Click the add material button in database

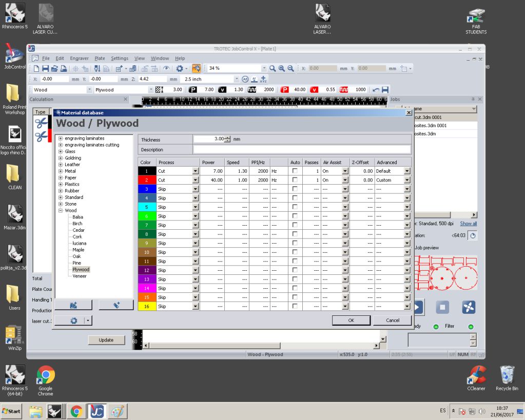coord(116,305)
